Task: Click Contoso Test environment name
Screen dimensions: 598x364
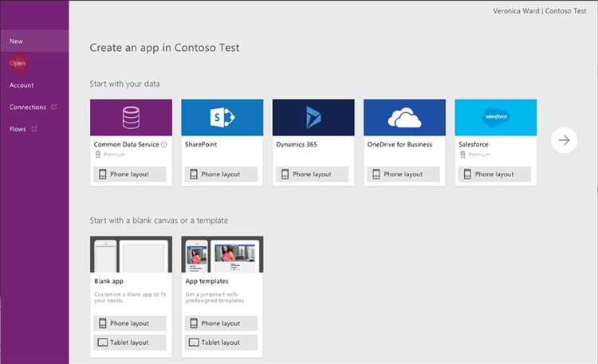Action: pyautogui.click(x=565, y=11)
